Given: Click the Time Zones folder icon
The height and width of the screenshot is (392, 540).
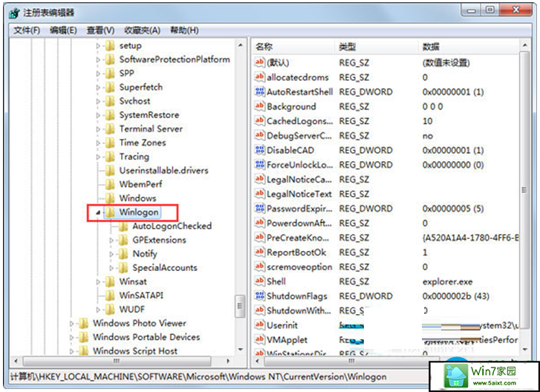Looking at the screenshot, I should (x=110, y=143).
